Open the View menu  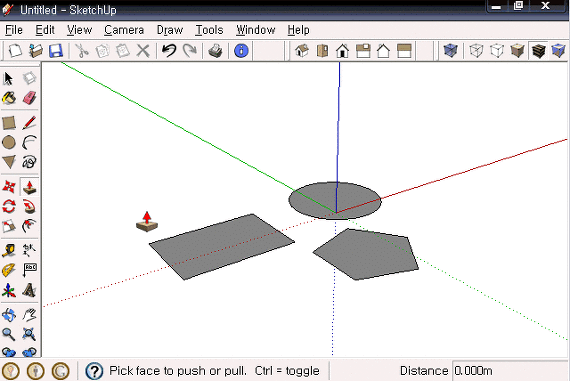coord(79,30)
